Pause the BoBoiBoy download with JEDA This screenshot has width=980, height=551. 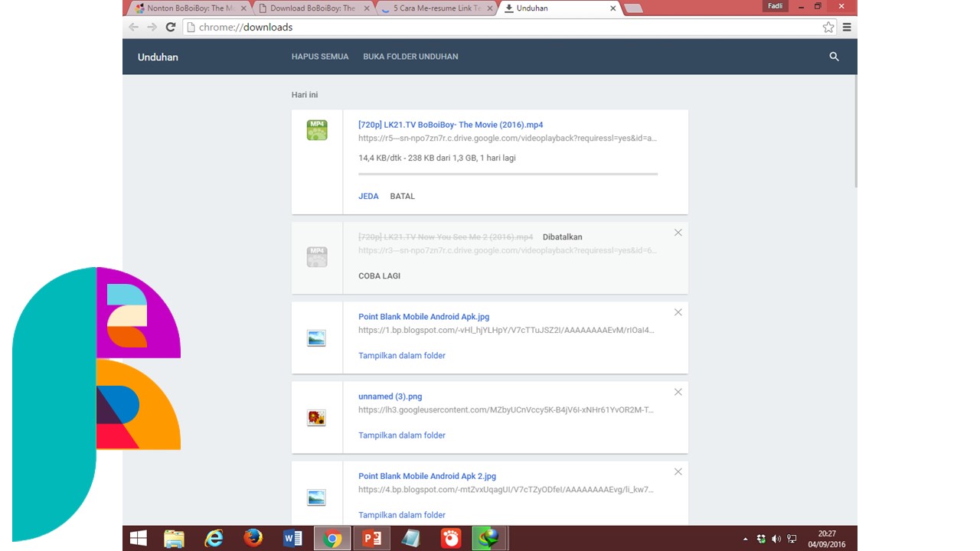click(x=368, y=197)
